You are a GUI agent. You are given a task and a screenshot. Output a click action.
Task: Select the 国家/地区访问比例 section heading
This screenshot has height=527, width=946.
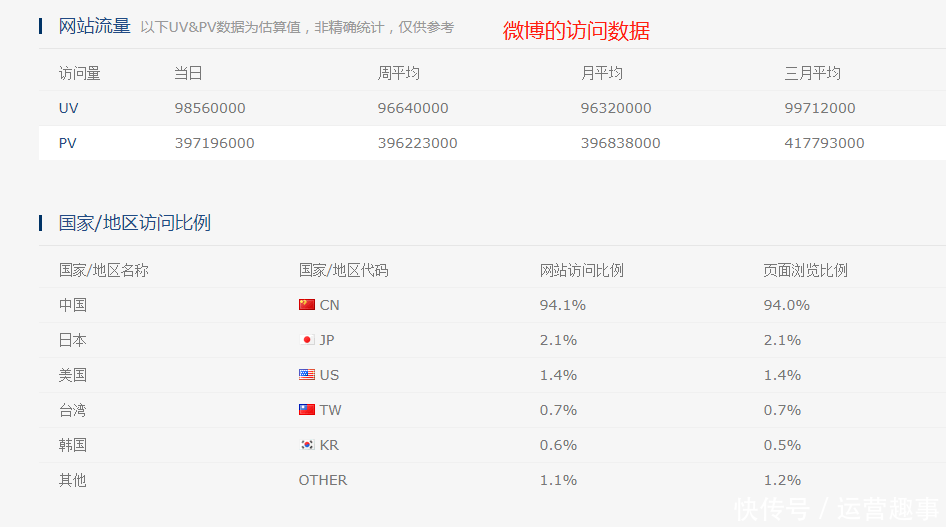[x=135, y=222]
